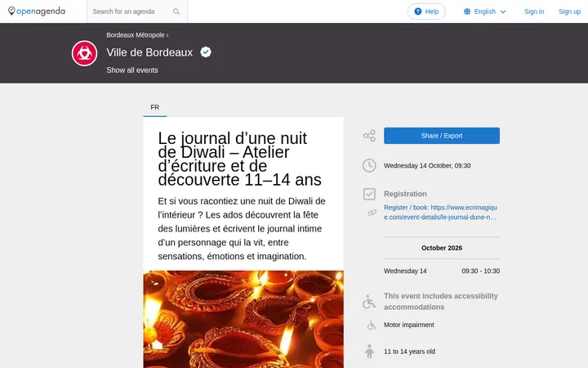Screen dimensions: 588x368
Task: Select the 11 to 14 years old text
Action: (409, 352)
